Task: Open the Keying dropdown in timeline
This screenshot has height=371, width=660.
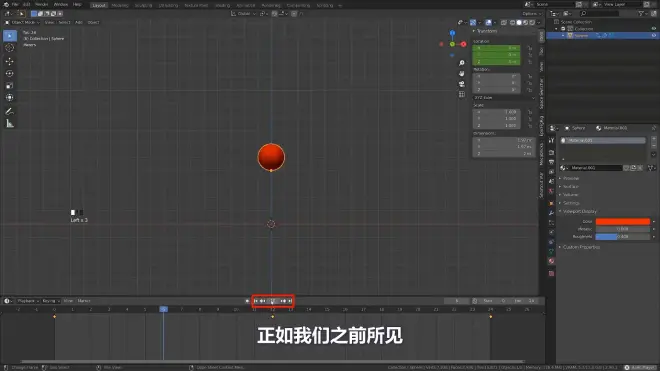Action: tap(51, 301)
